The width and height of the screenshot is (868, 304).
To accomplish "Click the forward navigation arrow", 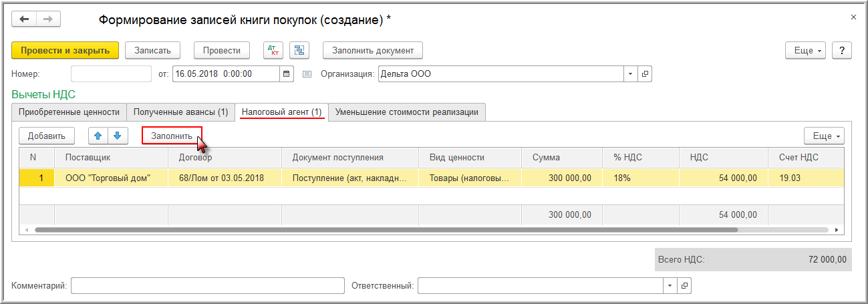I will point(47,19).
